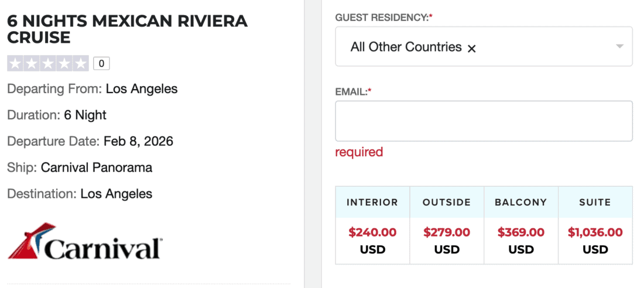Viewport: 644px width, 288px height.
Task: Select the Outside cabin column header
Action: click(447, 203)
